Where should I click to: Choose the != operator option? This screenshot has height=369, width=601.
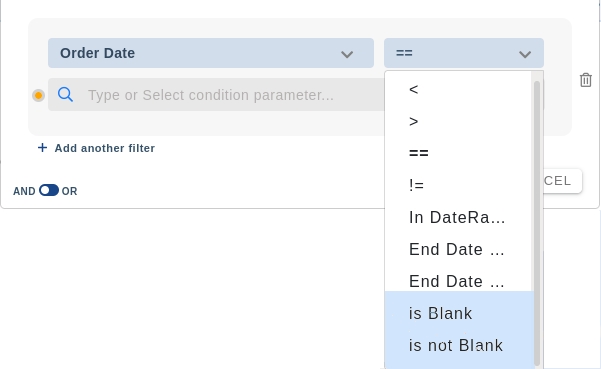click(459, 185)
